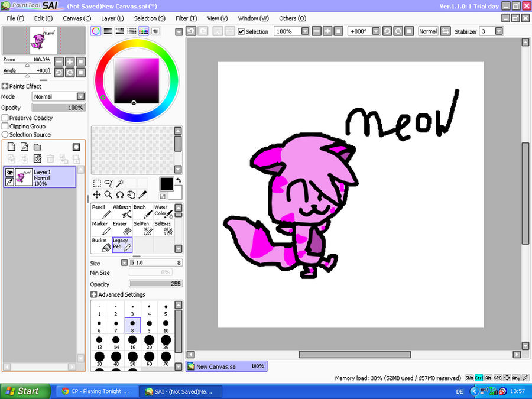Select the SelEras tool

[164, 228]
